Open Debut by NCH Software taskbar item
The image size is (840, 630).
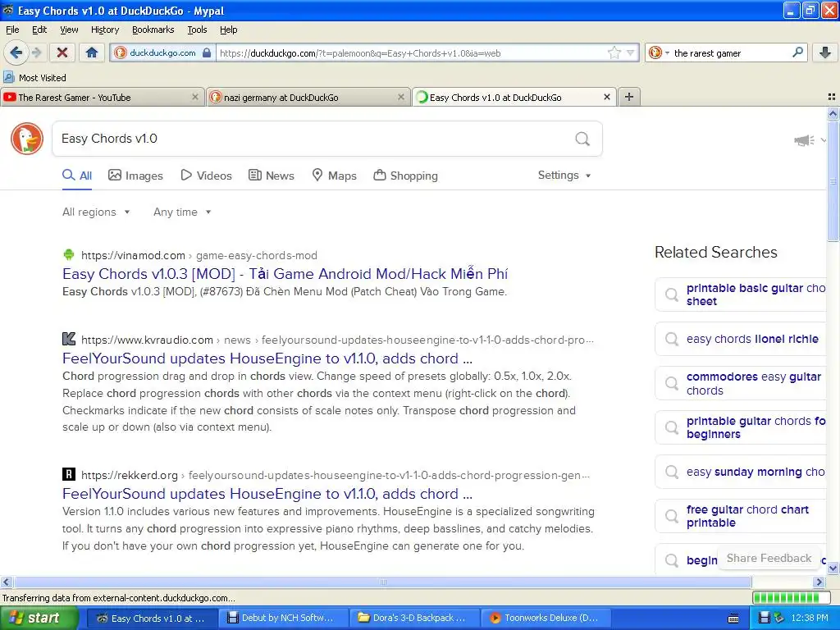click(x=282, y=618)
